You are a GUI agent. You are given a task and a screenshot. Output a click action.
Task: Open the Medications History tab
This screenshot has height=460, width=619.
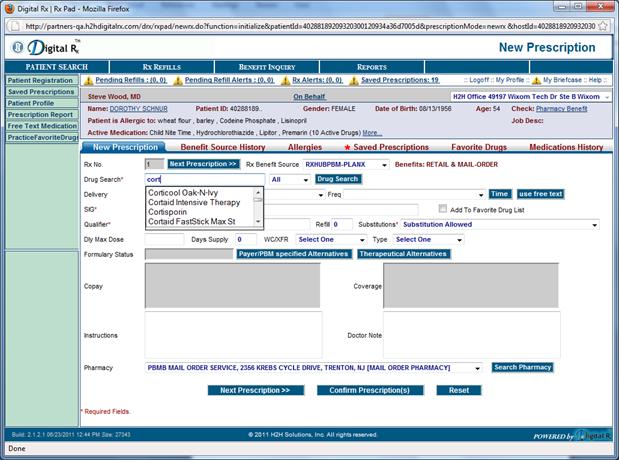click(x=566, y=147)
